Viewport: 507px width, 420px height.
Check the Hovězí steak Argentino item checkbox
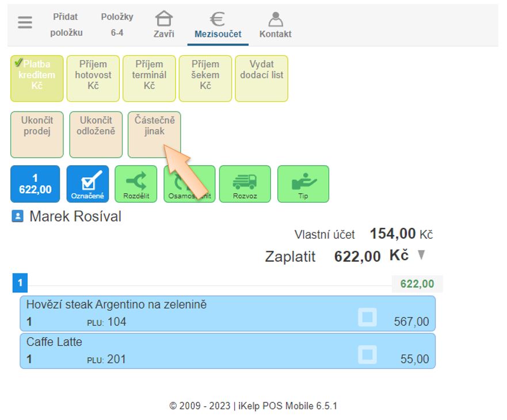coord(367,317)
